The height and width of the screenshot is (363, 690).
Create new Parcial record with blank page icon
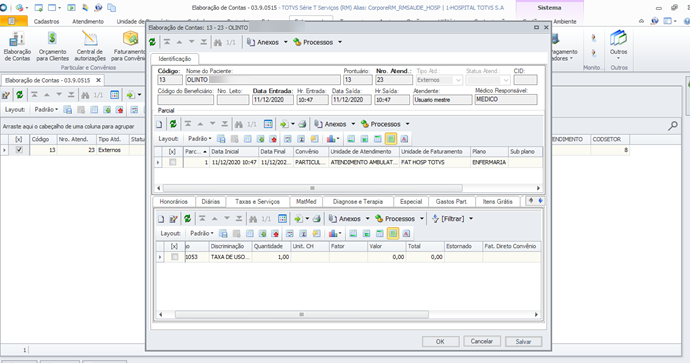point(159,124)
